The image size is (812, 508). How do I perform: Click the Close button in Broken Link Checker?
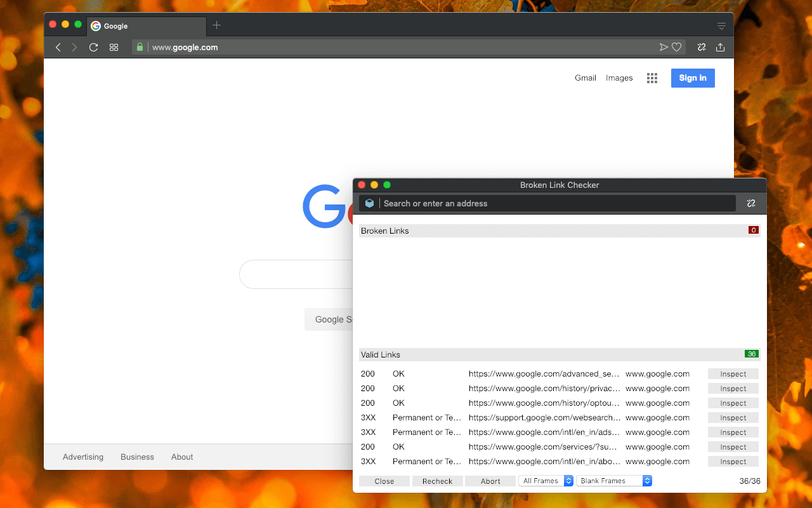point(384,481)
